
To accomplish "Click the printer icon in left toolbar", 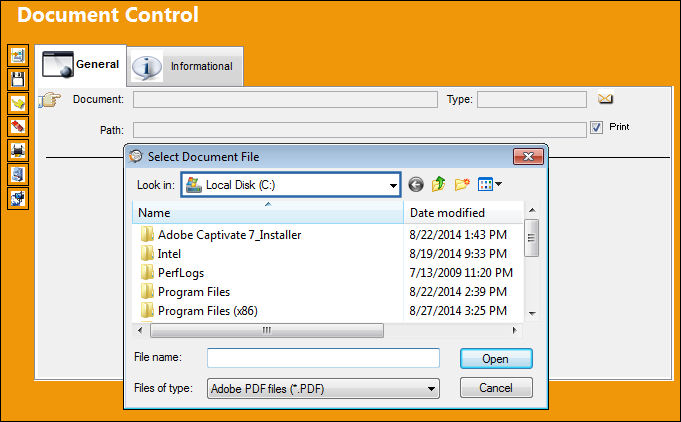I will tap(18, 151).
